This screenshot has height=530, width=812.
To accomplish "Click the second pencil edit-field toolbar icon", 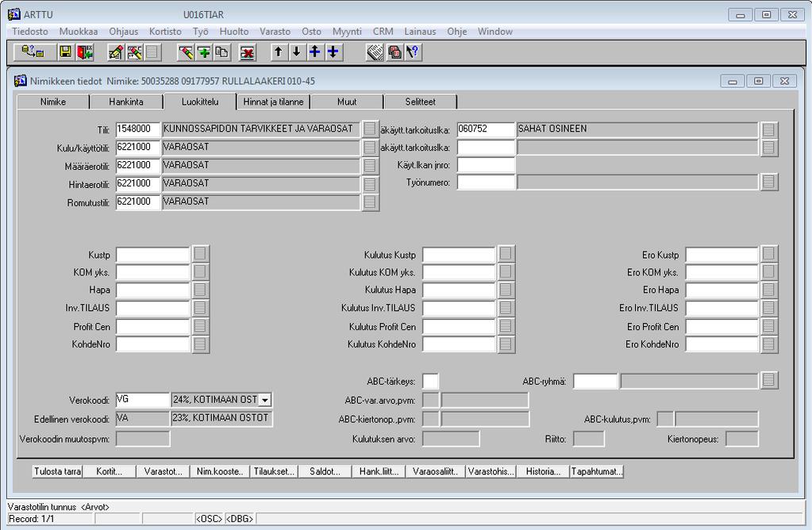I will (x=134, y=52).
